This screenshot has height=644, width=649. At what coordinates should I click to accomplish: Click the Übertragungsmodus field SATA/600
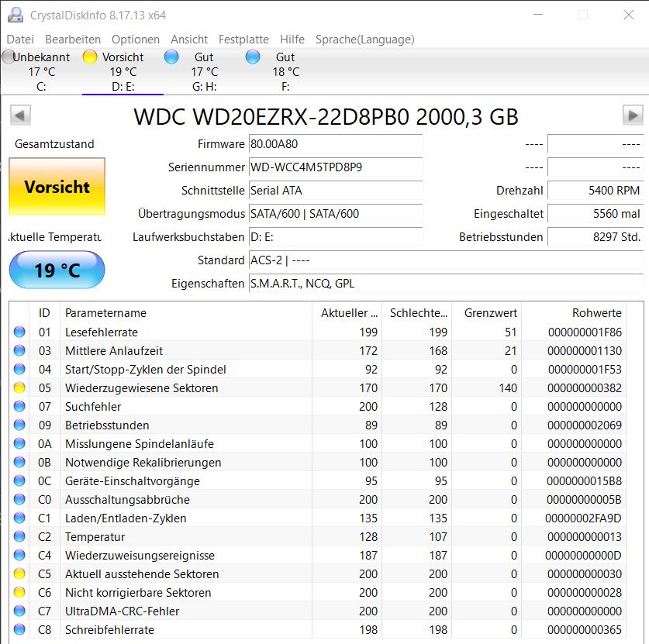(336, 214)
